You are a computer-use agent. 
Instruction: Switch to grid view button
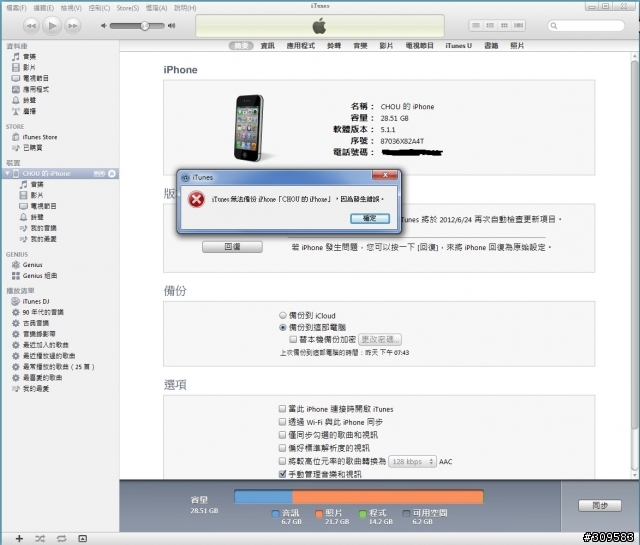[504, 25]
